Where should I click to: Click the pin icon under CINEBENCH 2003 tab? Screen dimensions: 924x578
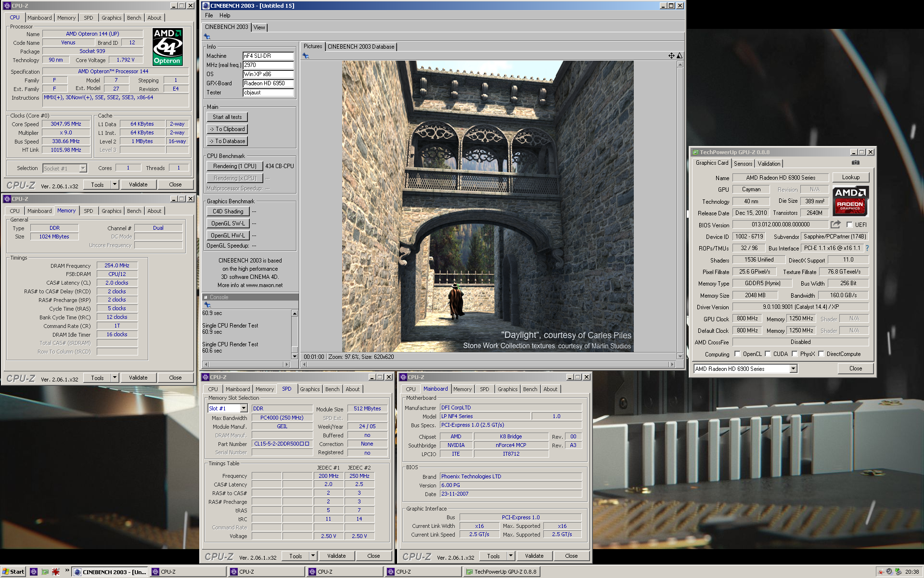click(207, 37)
